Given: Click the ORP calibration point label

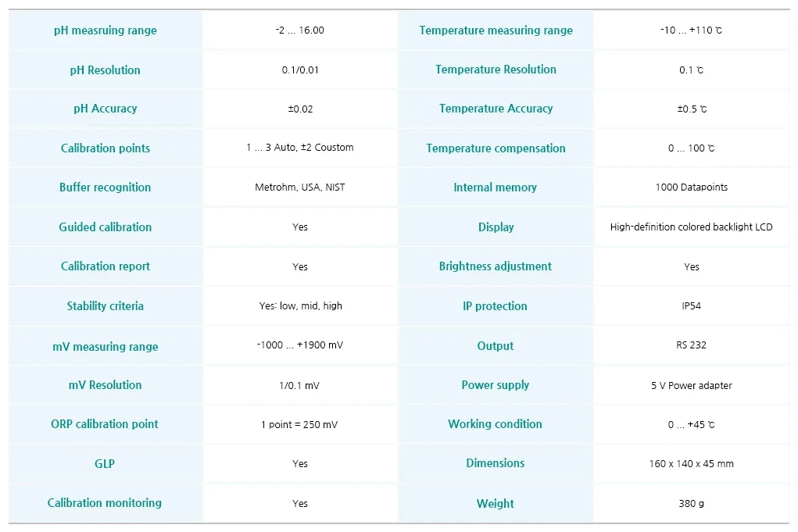Looking at the screenshot, I should [104, 423].
